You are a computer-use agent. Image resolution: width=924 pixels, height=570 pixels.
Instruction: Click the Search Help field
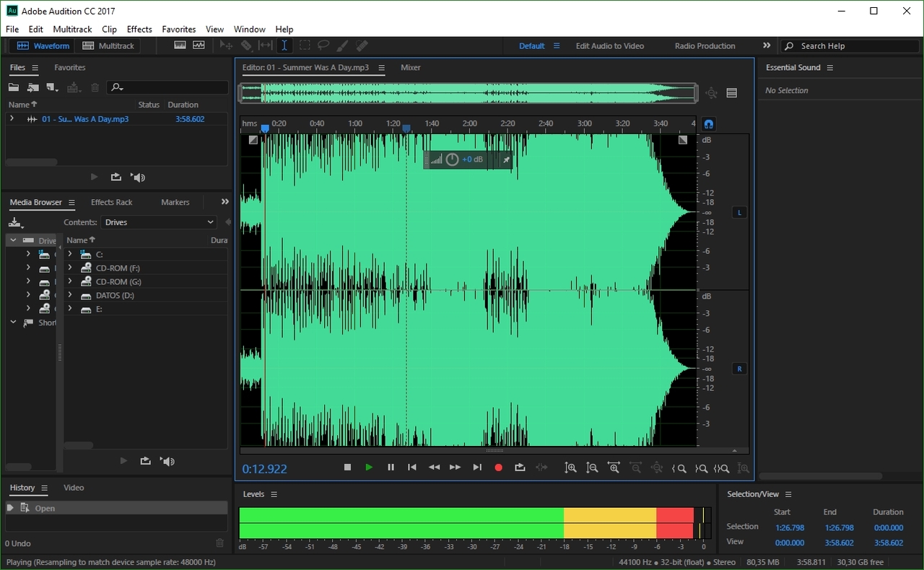[849, 45]
